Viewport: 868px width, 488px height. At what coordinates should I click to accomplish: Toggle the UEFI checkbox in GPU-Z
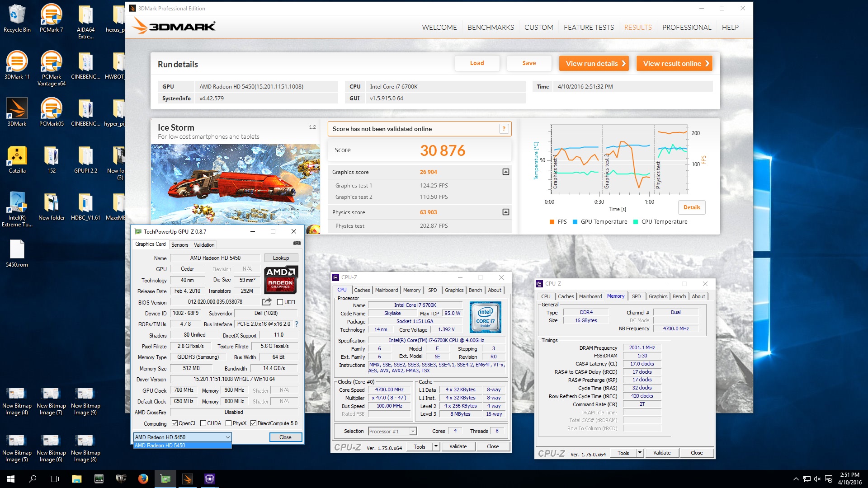[x=280, y=302]
